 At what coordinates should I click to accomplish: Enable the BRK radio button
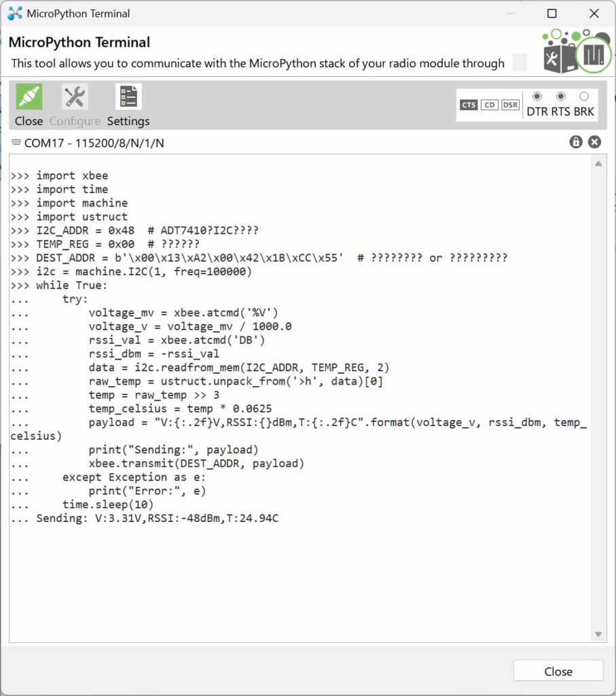pyautogui.click(x=584, y=97)
